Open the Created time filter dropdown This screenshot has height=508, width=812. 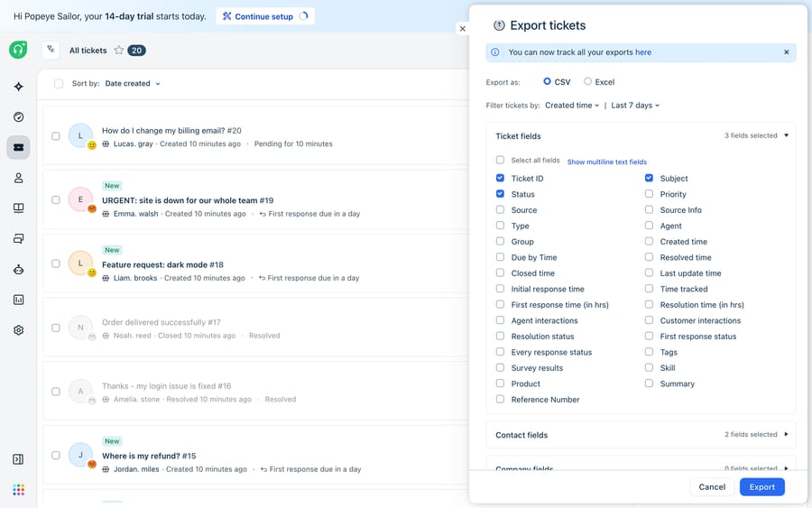(x=572, y=106)
